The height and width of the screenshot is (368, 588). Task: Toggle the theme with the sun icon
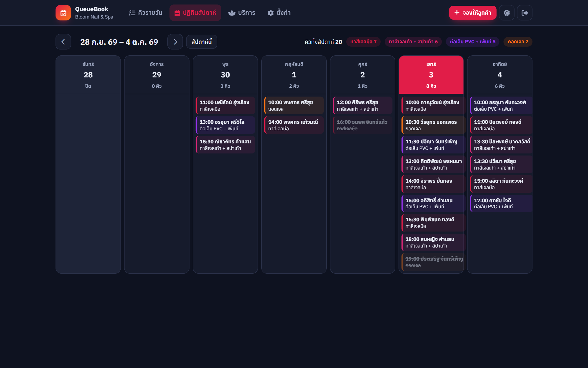507,13
